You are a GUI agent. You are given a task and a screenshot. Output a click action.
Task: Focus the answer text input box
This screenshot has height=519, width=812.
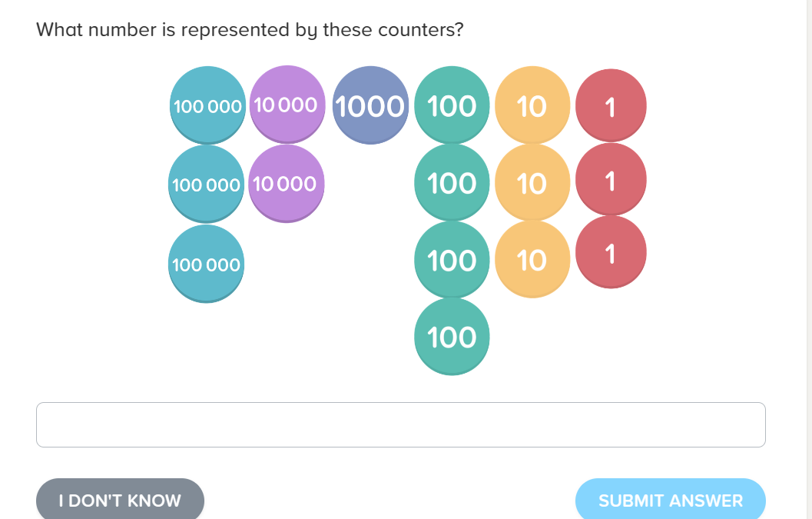click(x=400, y=424)
